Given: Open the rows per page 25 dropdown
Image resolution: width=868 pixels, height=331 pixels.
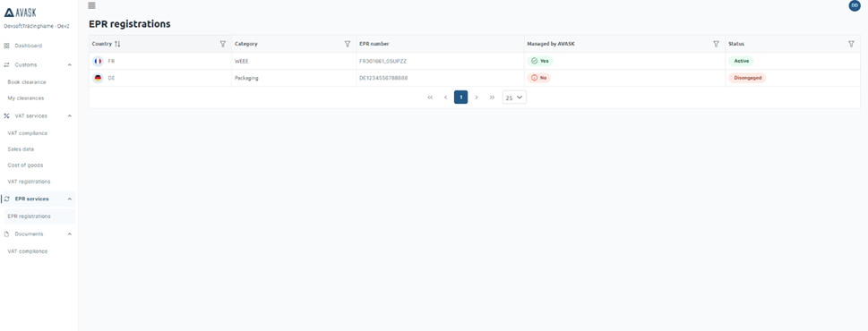Looking at the screenshot, I should (514, 98).
